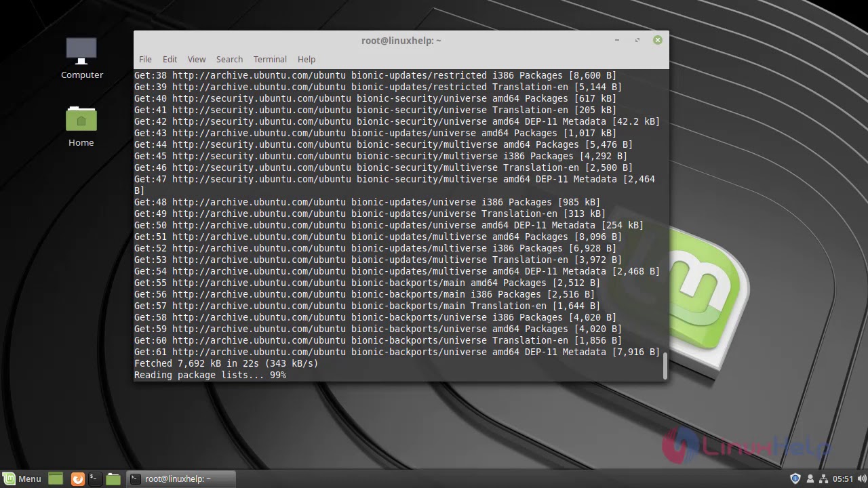
Task: Click the 'Get:54' DEP-11 2,468 B line
Action: point(397,271)
